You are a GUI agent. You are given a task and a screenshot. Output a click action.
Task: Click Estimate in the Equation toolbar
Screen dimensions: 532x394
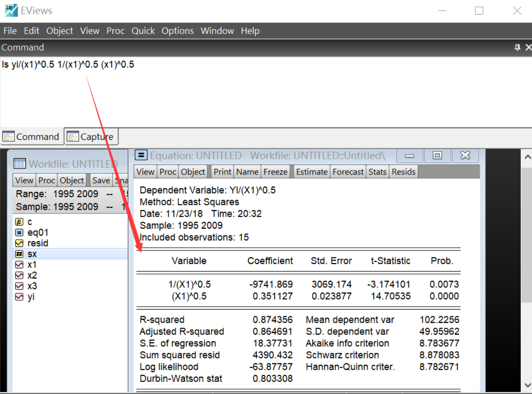tap(312, 172)
